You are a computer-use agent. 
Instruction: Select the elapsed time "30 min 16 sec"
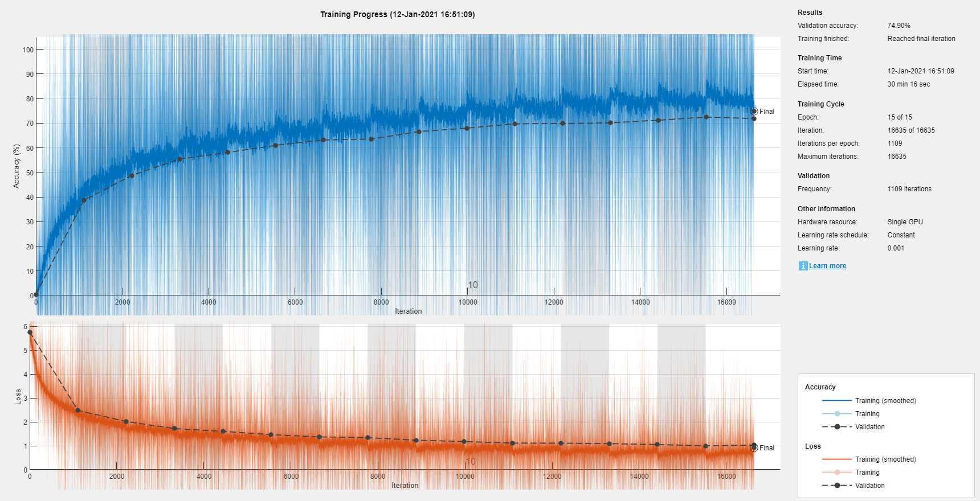[x=908, y=84]
